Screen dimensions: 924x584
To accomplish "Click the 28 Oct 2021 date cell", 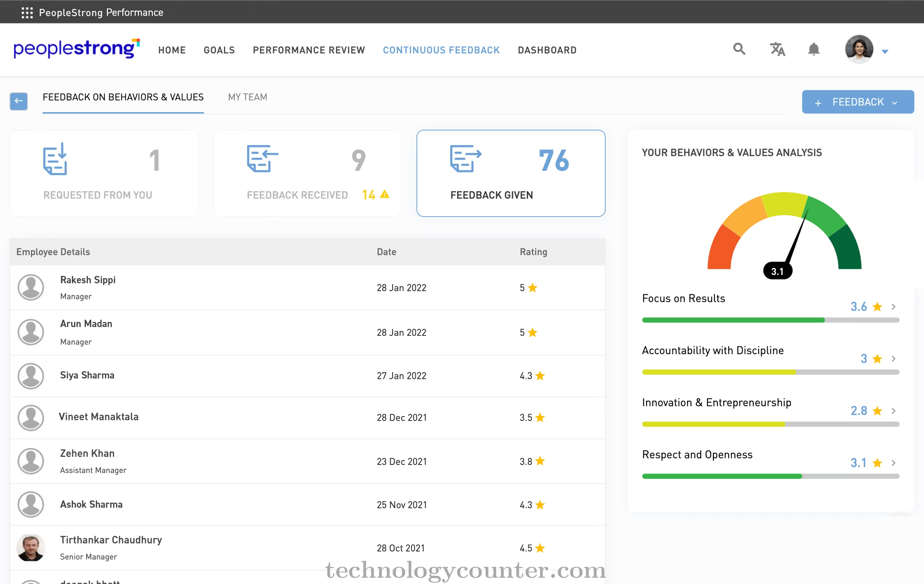I will 401,548.
